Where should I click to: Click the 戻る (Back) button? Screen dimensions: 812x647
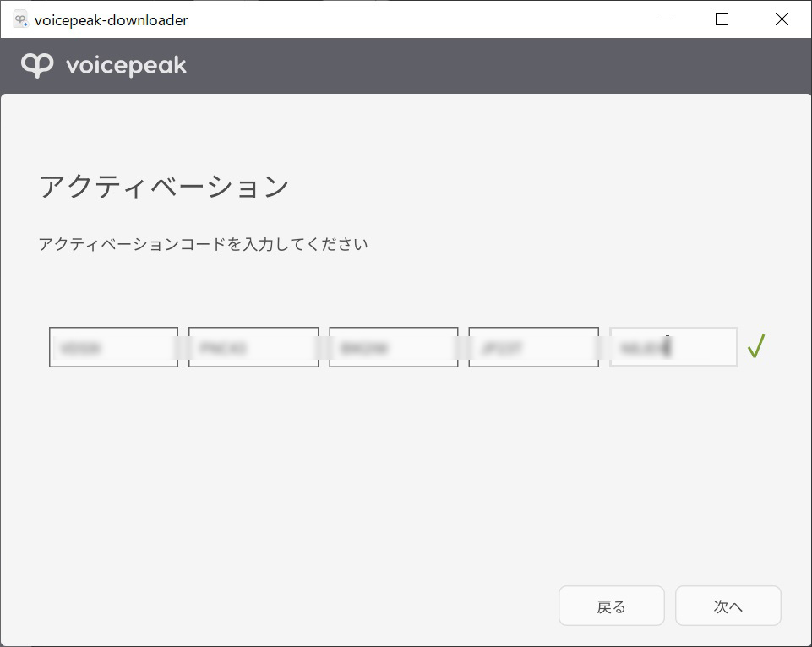tap(611, 606)
